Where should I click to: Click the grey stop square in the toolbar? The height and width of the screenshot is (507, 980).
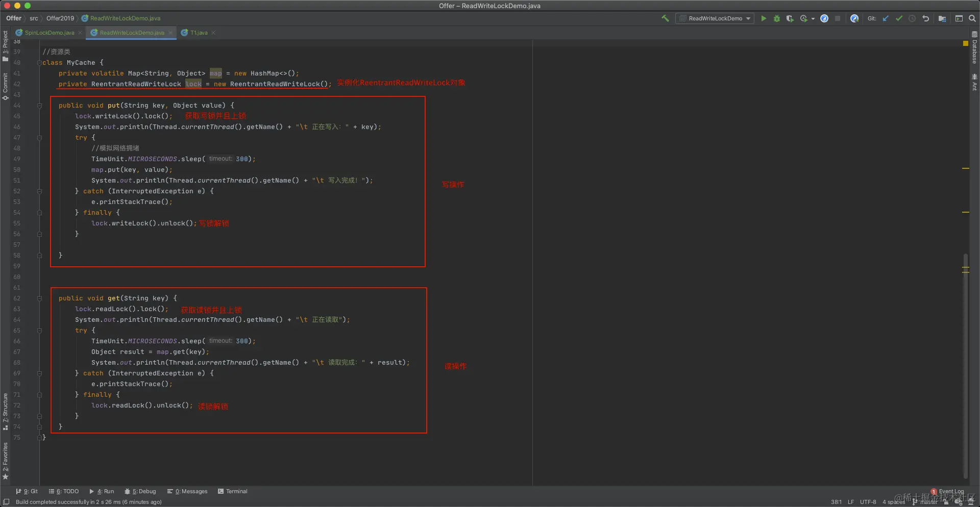tap(838, 18)
